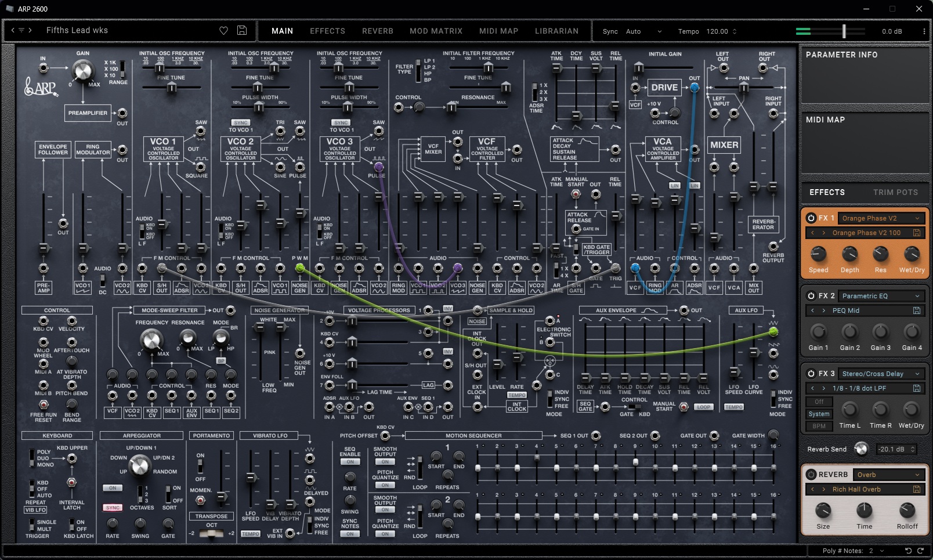Toggle FX 3 power icon
The height and width of the screenshot is (560, 933).
(x=811, y=374)
